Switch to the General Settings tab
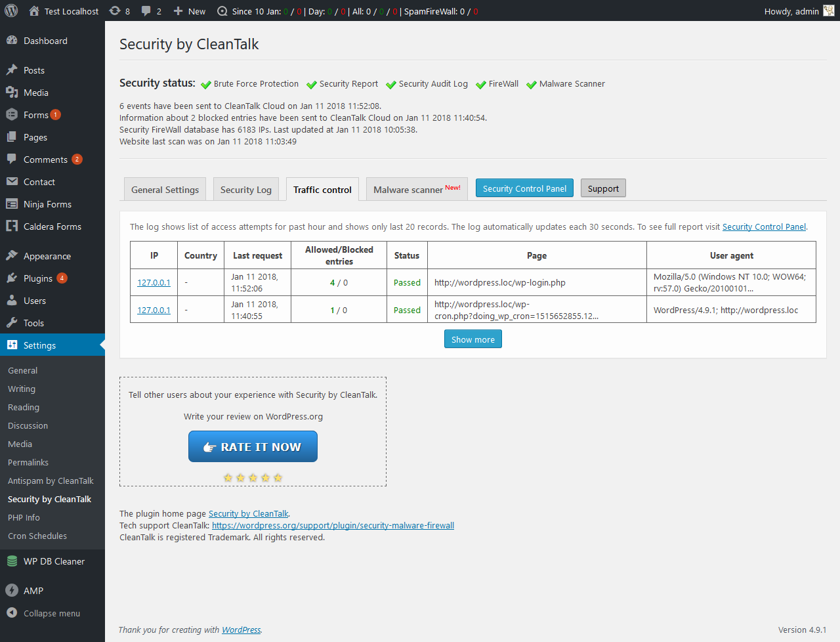Image resolution: width=840 pixels, height=642 pixels. pos(165,190)
